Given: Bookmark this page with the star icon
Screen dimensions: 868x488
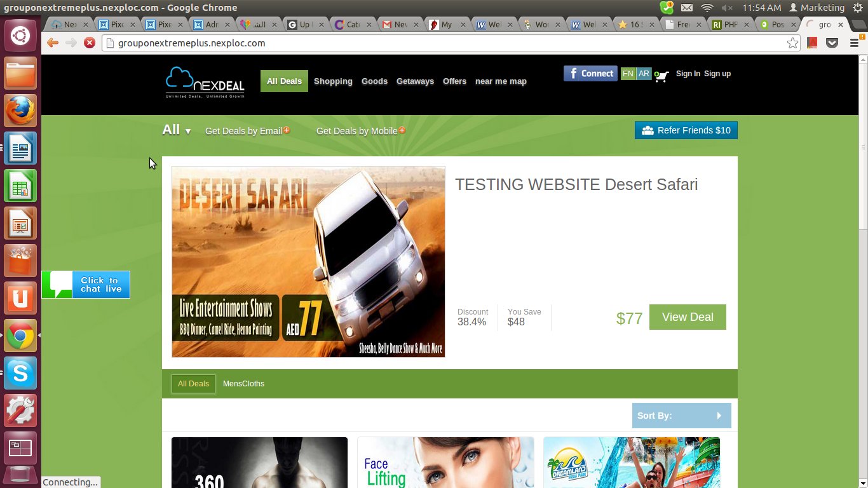Looking at the screenshot, I should tap(792, 43).
